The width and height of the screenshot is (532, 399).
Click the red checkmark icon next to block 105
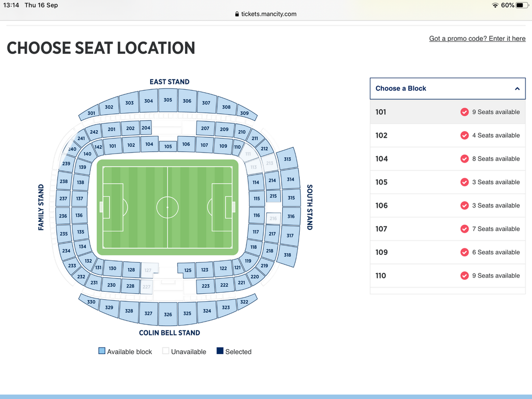coord(465,182)
